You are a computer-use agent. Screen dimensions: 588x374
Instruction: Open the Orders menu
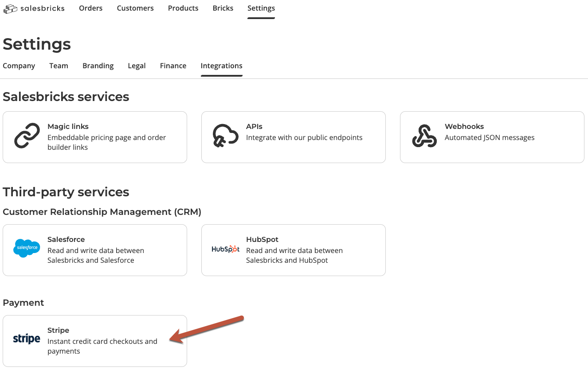91,8
